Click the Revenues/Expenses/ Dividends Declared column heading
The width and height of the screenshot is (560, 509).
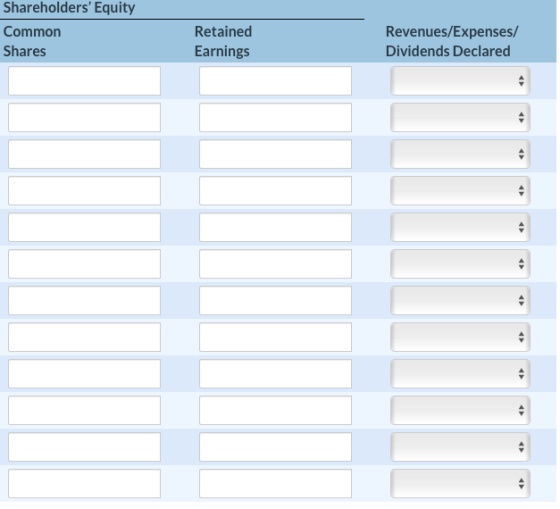pyautogui.click(x=452, y=41)
